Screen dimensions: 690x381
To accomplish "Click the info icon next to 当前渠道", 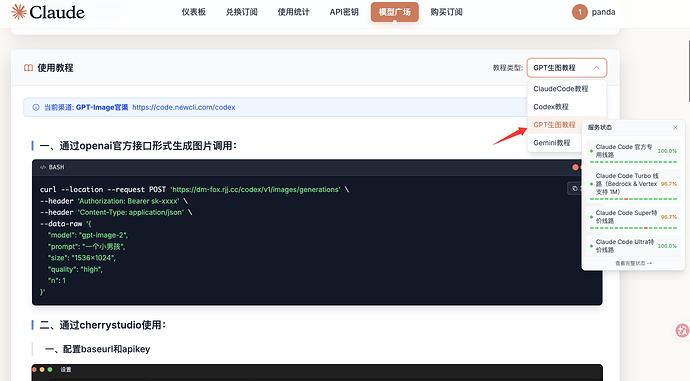I will [36, 107].
